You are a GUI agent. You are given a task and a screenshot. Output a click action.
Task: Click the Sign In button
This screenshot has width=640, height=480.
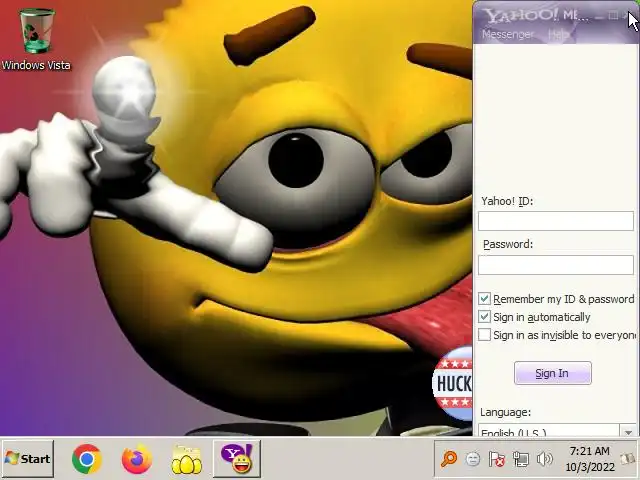(553, 373)
